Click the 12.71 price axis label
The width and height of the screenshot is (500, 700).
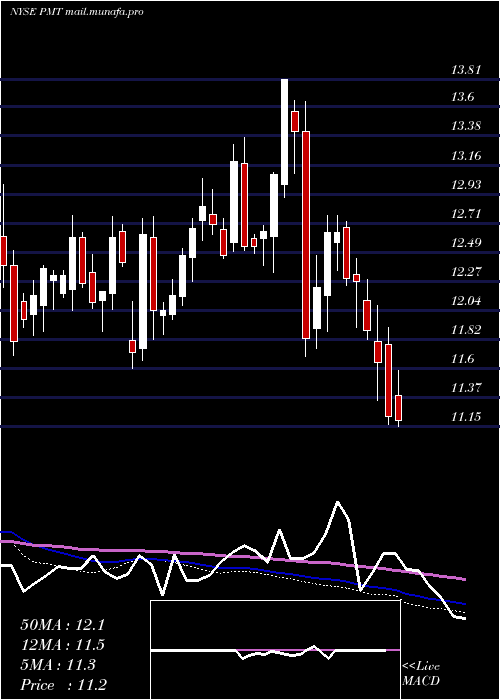466,214
